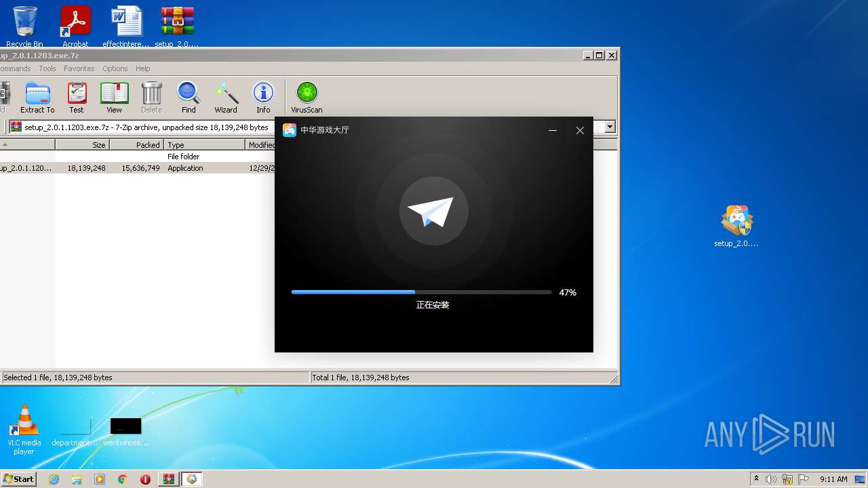Switch to installer taskbar button

[x=192, y=479]
